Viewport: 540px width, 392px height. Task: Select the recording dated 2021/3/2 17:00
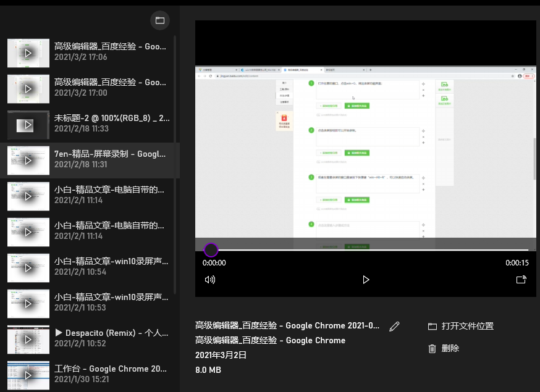pos(110,88)
